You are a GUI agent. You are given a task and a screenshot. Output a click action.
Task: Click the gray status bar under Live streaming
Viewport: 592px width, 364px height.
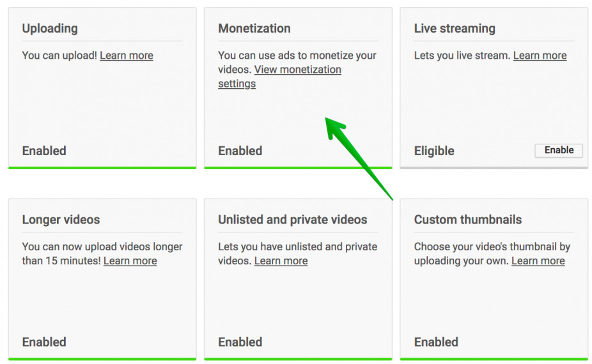click(494, 167)
